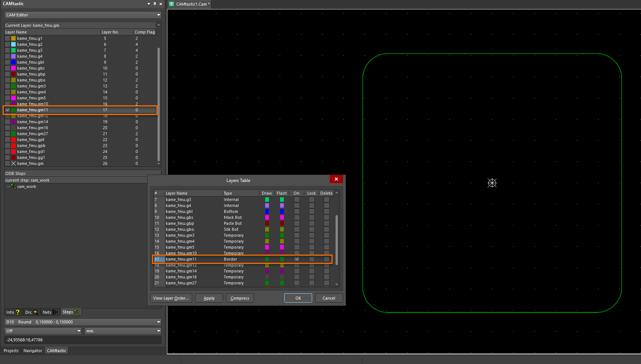641x364 pixels.
Task: Switch to the Projects panel tab
Action: click(11, 351)
